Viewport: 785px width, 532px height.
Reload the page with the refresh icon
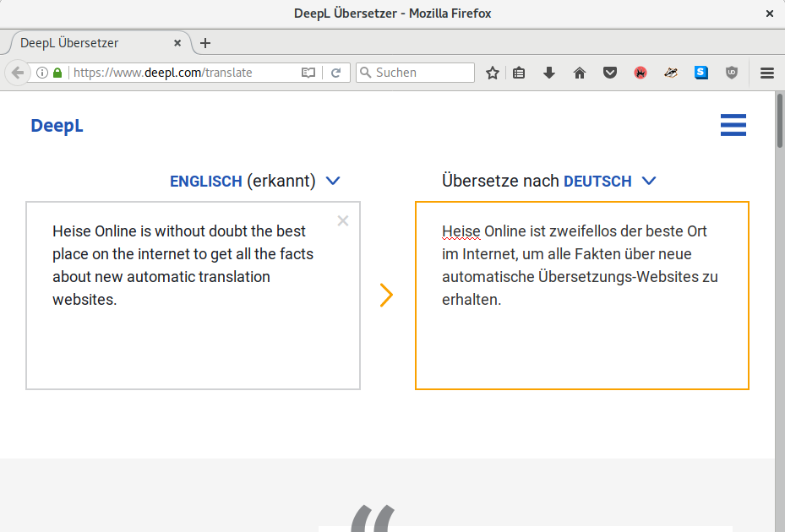[x=336, y=73]
